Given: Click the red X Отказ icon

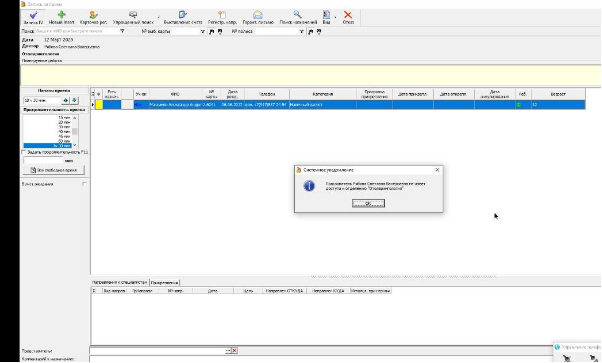Looking at the screenshot, I should point(348,15).
